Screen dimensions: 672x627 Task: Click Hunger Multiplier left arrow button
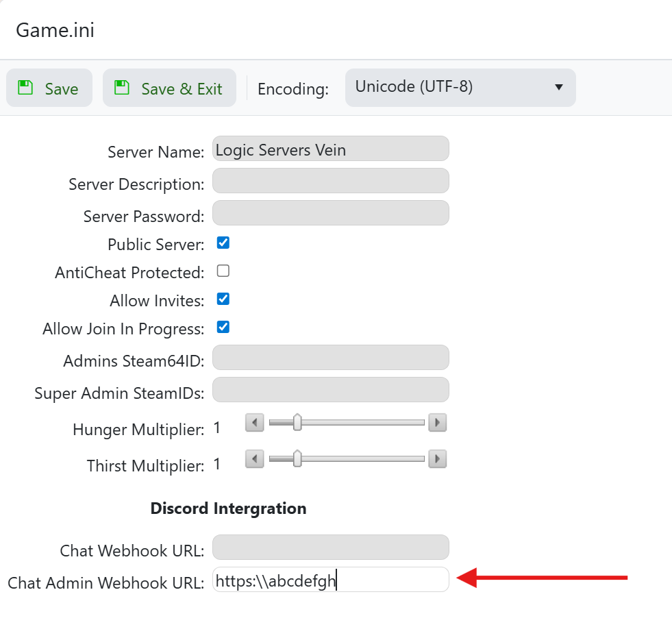[254, 423]
